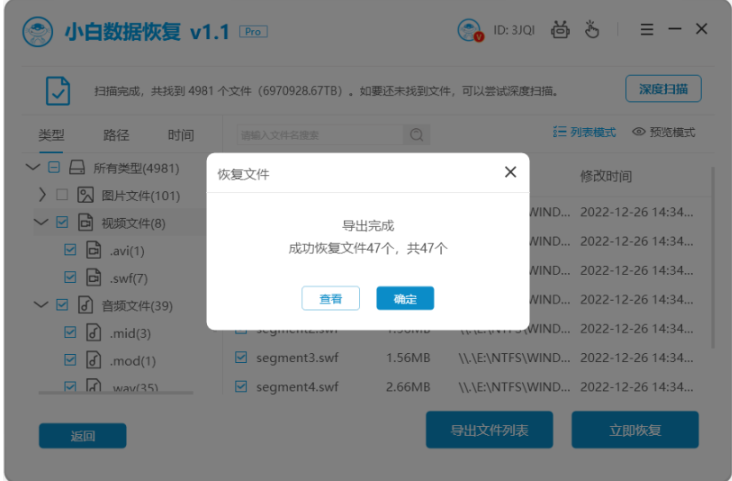Click the file icon beside .avi(1)
This screenshot has height=481, width=732.
point(93,250)
